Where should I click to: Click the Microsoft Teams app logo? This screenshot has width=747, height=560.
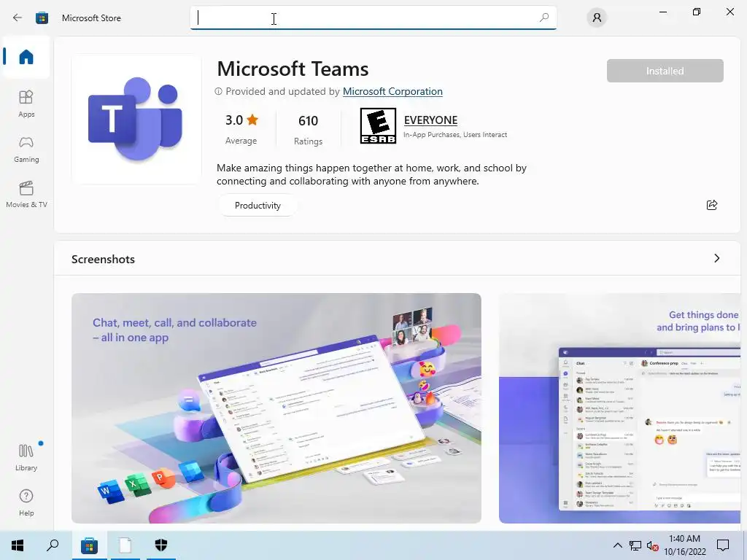pyautogui.click(x=136, y=119)
